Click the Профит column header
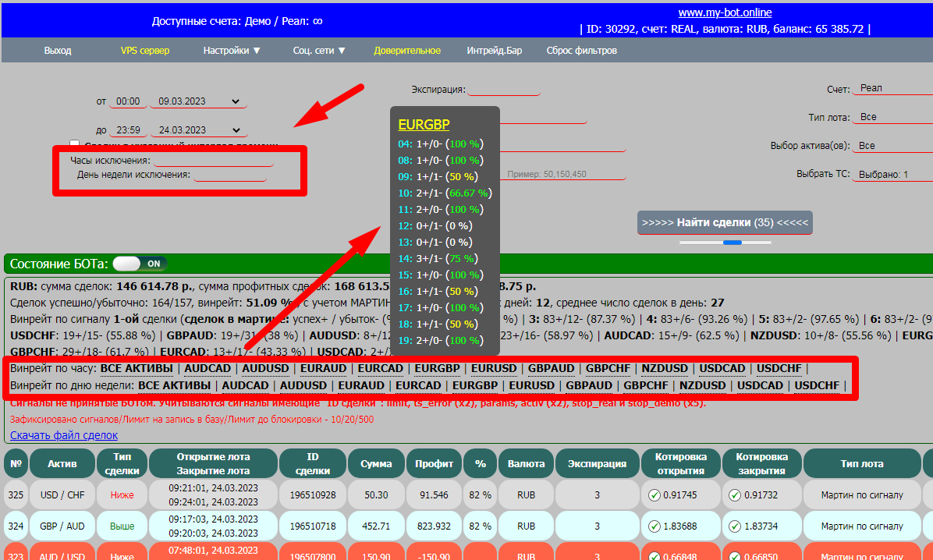The image size is (933, 560). (x=434, y=463)
